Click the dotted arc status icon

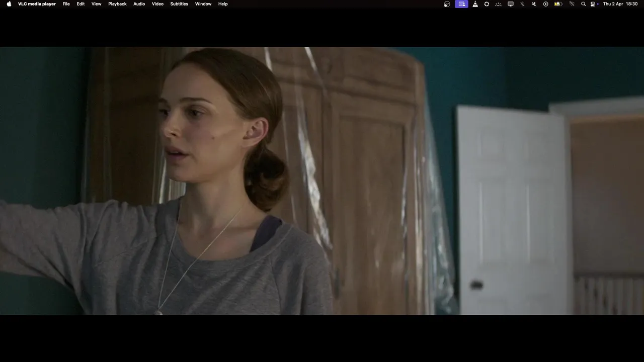499,4
